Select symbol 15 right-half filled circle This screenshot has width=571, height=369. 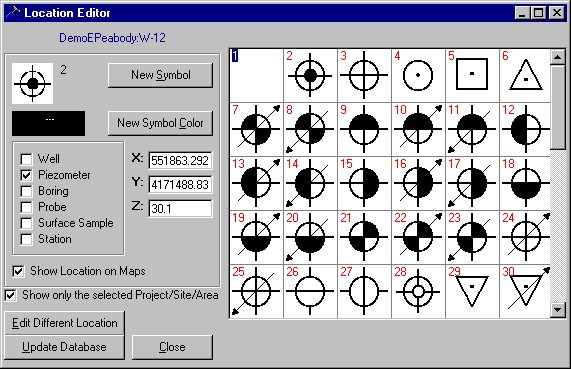coord(365,183)
